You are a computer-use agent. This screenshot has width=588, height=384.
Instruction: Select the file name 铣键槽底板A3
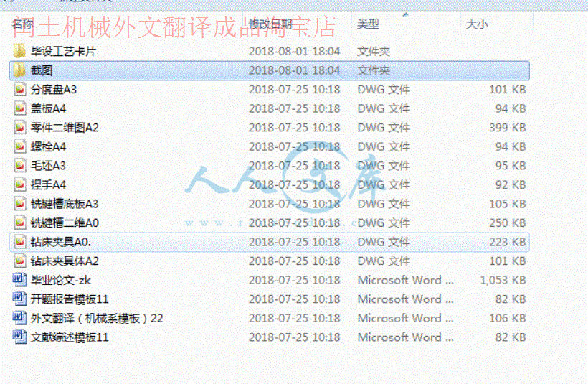[65, 204]
